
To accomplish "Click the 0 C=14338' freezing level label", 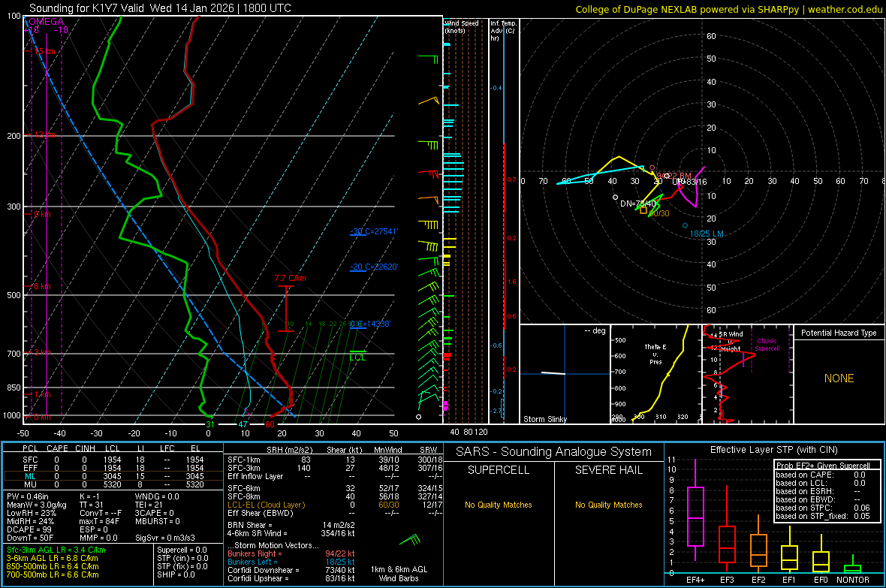I will tap(370, 324).
